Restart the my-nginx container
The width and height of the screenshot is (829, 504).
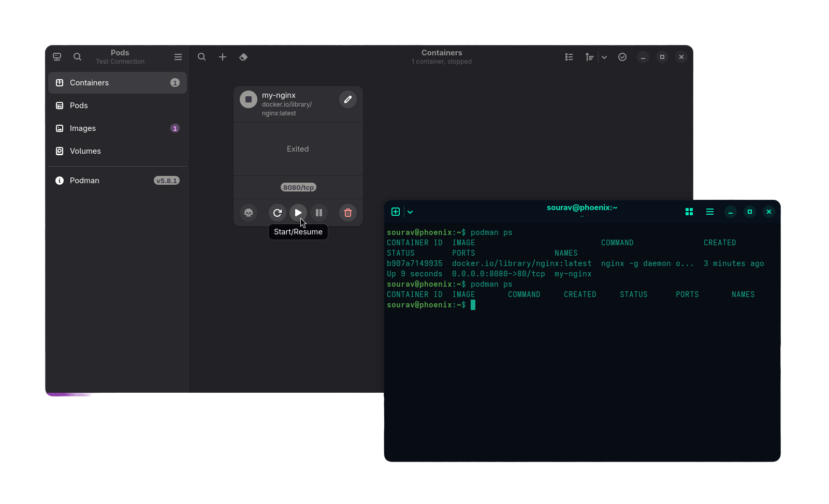coord(277,213)
